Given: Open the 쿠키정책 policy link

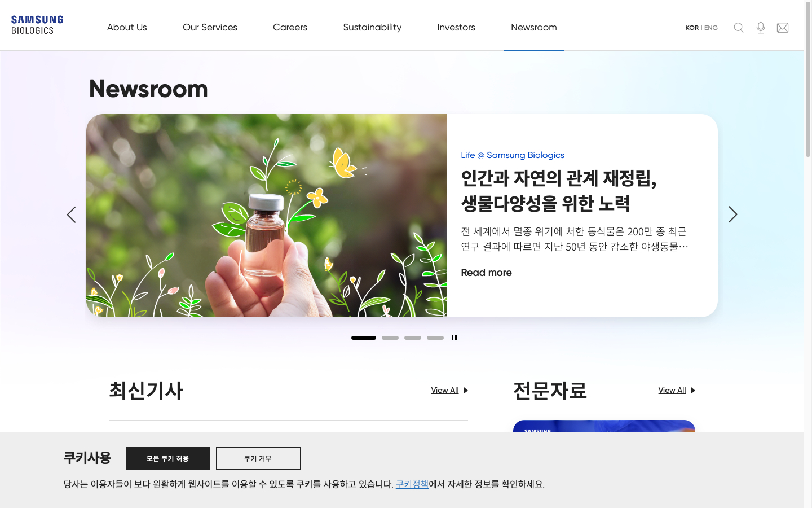Looking at the screenshot, I should click(412, 484).
